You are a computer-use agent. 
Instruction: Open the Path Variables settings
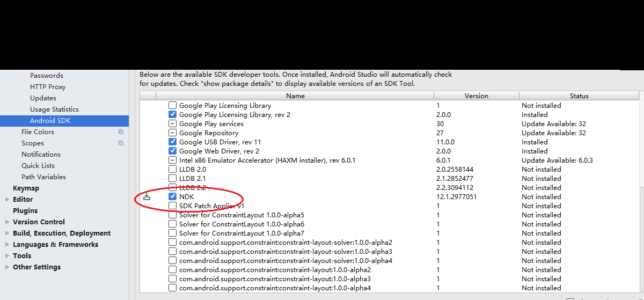43,177
